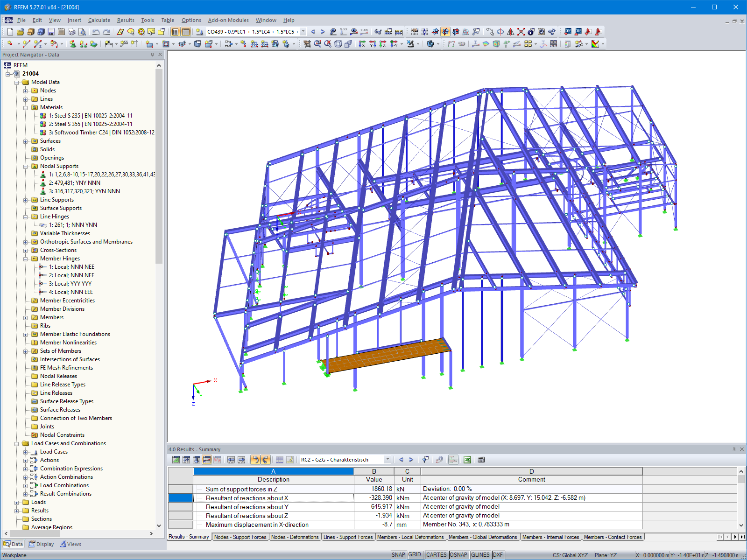Expand the Nodes tree item
Viewport: 747px width, 560px height.
26,91
